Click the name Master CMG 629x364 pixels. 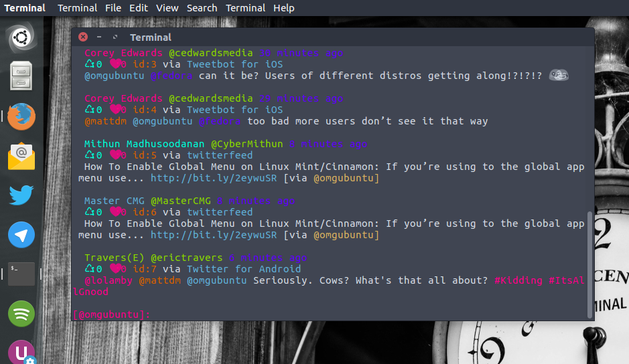pos(114,201)
